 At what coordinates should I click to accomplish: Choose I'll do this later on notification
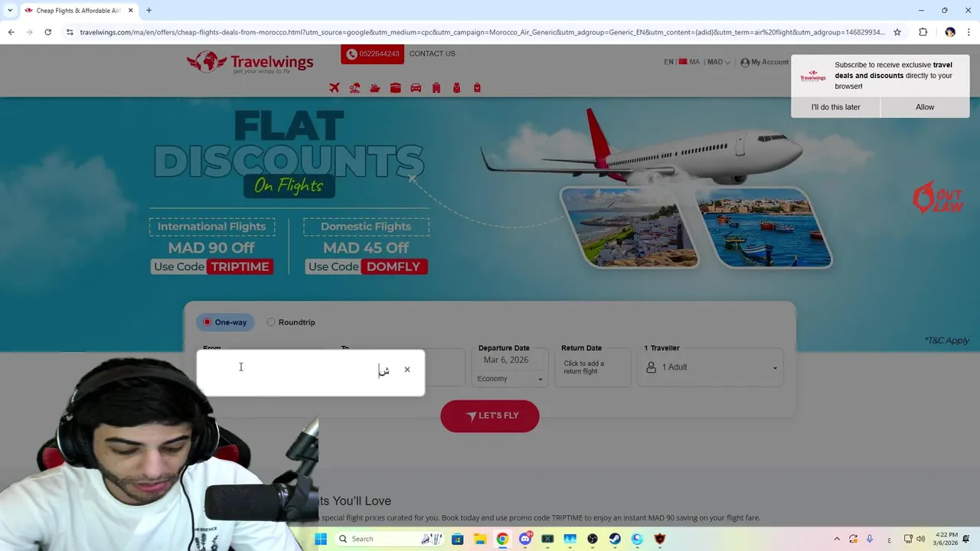click(835, 107)
